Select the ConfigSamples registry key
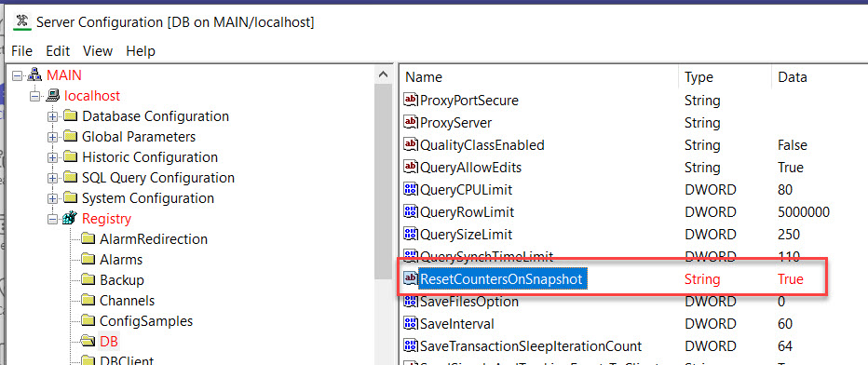 pos(146,321)
